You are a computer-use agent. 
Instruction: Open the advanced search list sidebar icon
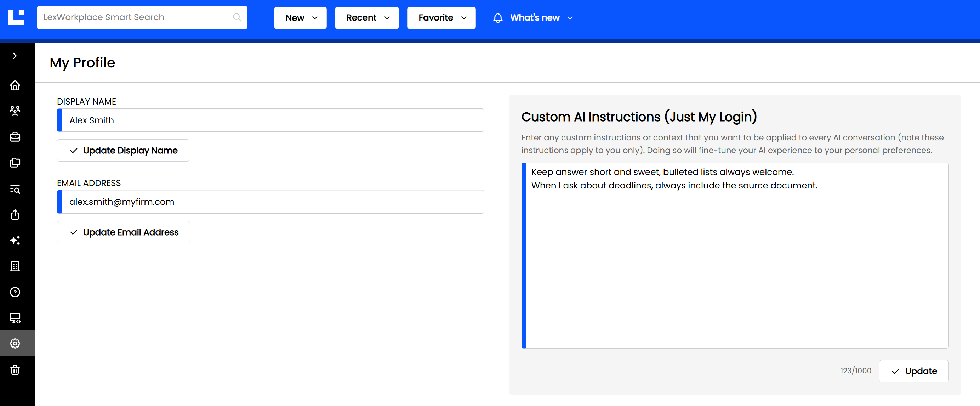point(15,189)
